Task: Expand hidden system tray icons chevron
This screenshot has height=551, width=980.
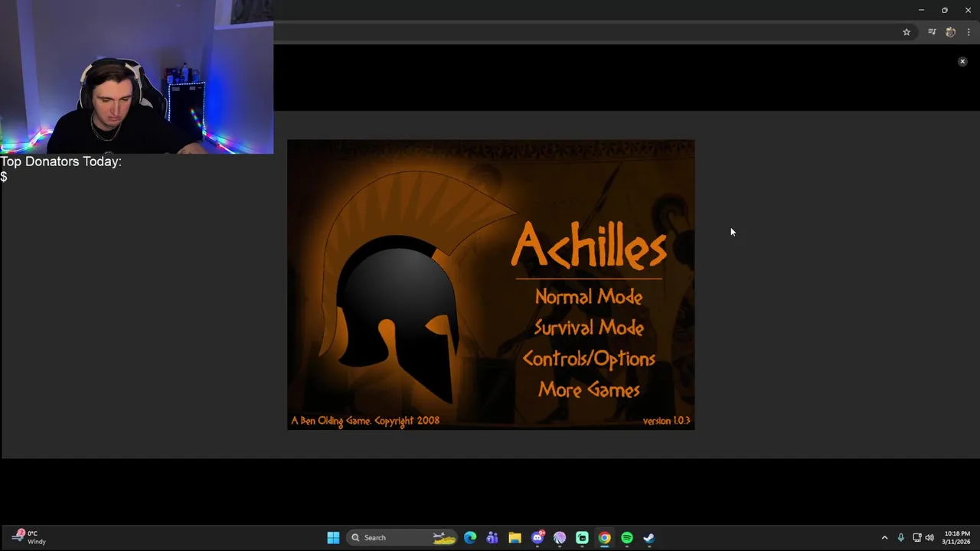Action: pyautogui.click(x=884, y=538)
